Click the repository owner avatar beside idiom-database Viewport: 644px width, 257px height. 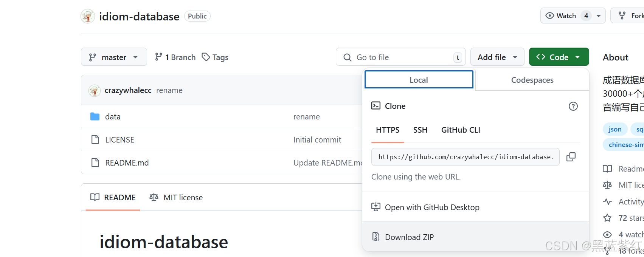click(x=88, y=16)
